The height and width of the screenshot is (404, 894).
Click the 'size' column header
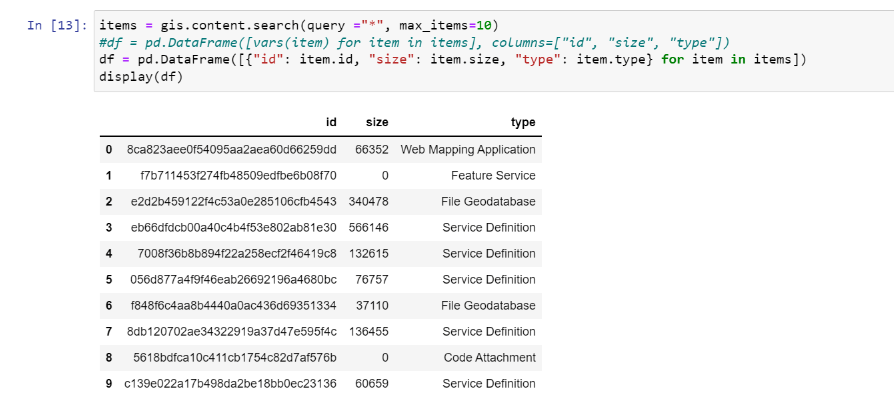pos(377,122)
